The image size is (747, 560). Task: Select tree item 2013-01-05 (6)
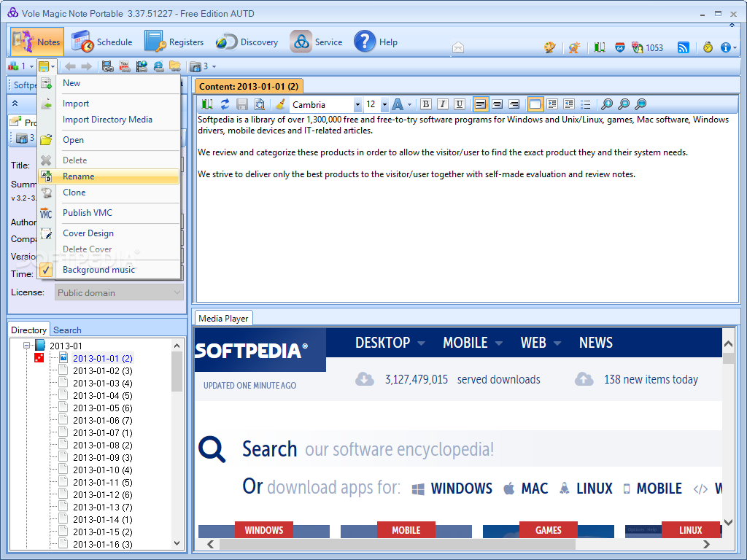coord(102,408)
